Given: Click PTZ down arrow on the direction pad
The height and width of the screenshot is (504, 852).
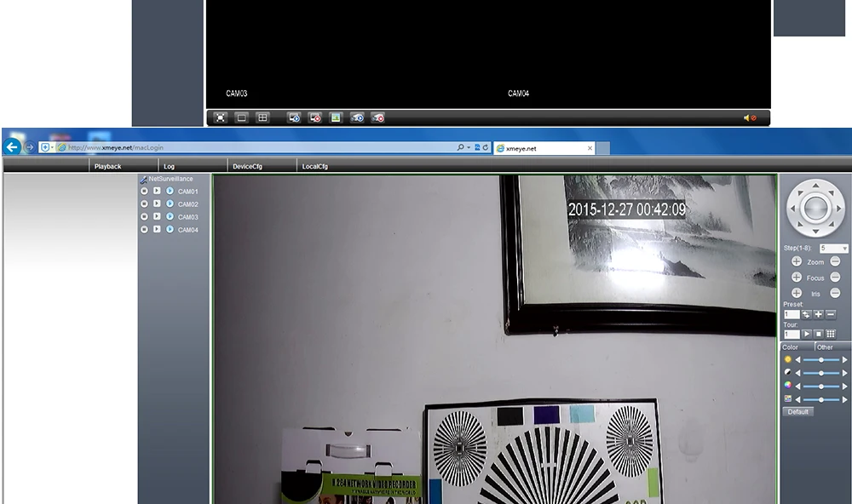Looking at the screenshot, I should tap(815, 232).
